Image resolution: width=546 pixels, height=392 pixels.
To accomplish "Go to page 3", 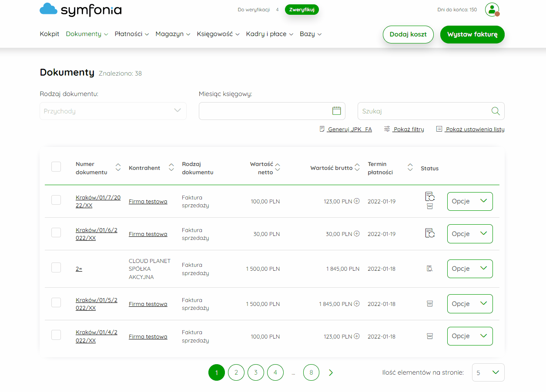I will [x=256, y=372].
